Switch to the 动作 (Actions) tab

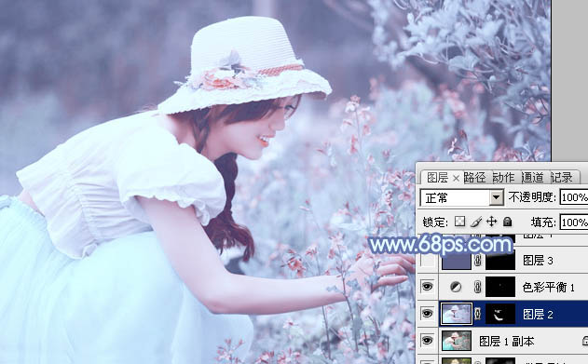coord(503,178)
